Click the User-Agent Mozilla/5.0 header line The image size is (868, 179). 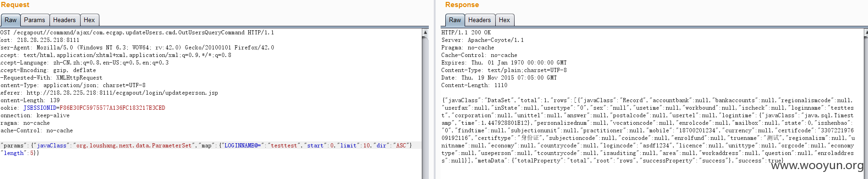point(137,48)
